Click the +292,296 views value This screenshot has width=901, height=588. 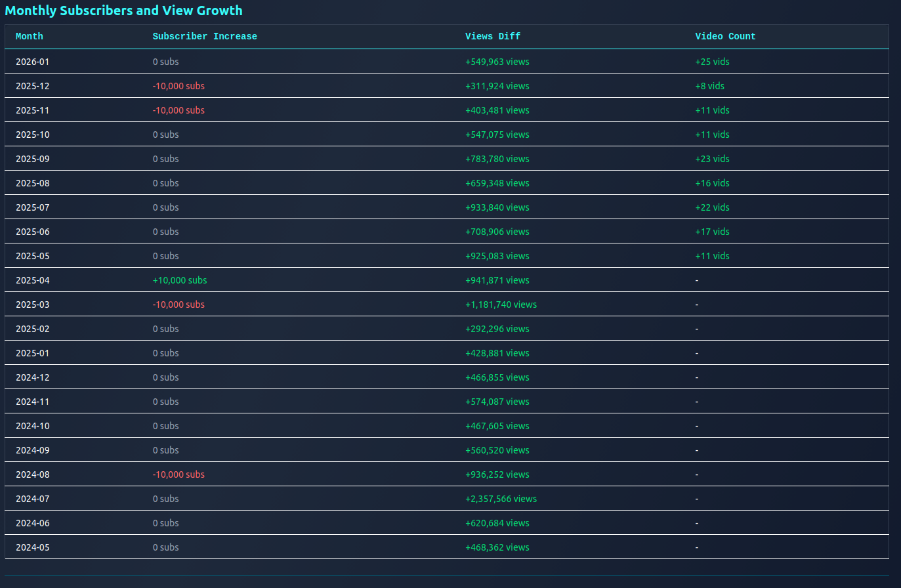[497, 329]
